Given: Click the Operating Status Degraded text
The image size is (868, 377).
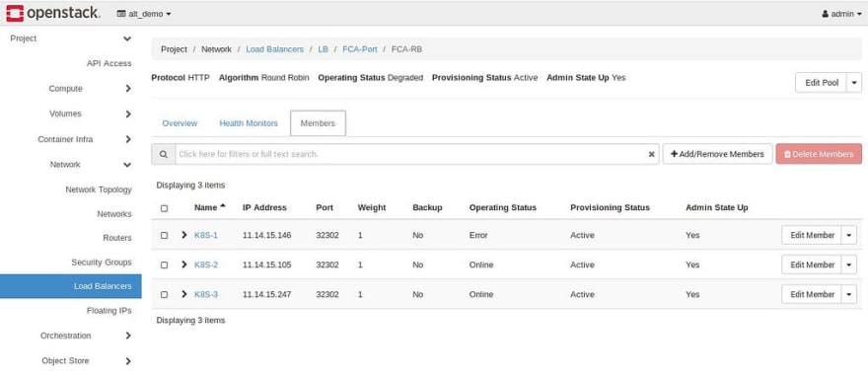Looking at the screenshot, I should click(x=370, y=78).
